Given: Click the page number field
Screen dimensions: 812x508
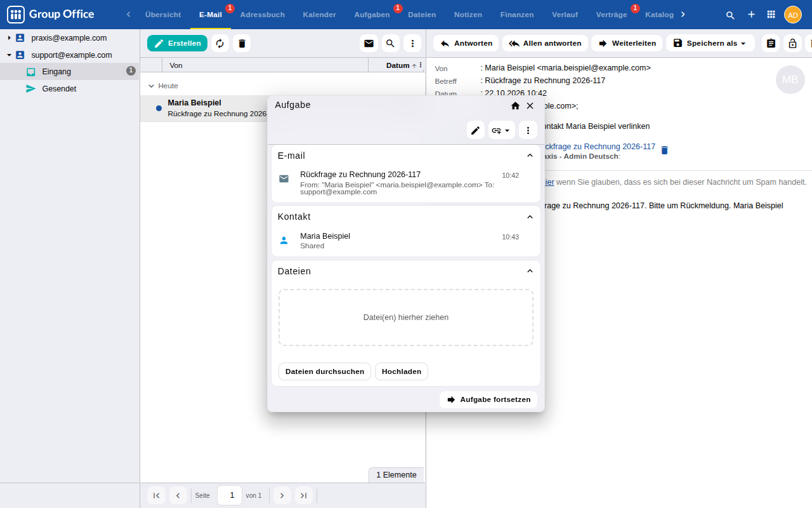Looking at the screenshot, I should pyautogui.click(x=230, y=495).
